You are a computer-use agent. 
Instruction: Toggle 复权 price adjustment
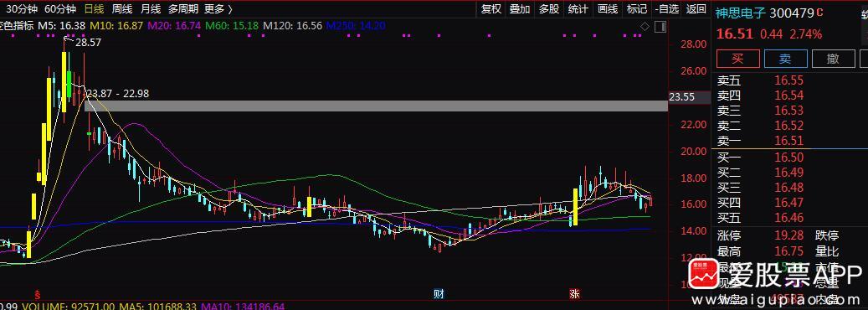[x=490, y=9]
